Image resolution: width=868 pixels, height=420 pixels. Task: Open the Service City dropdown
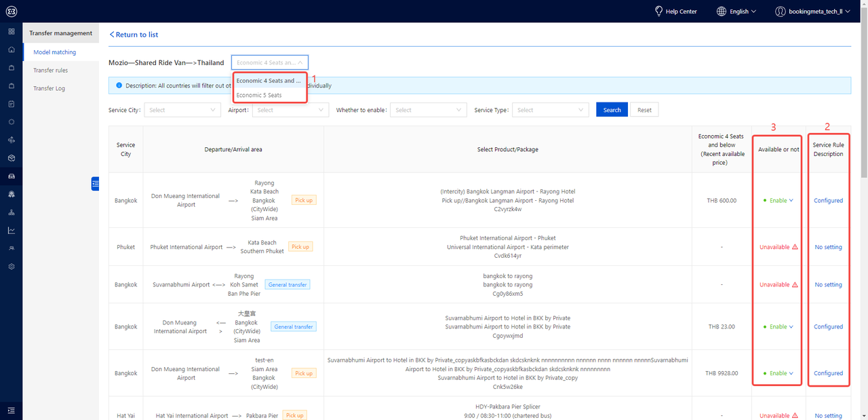pyautogui.click(x=182, y=110)
